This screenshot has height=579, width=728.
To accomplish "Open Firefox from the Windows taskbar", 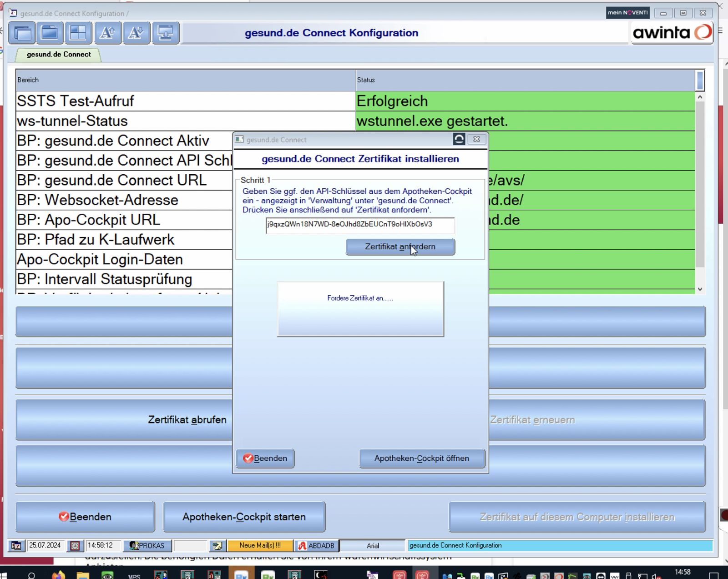I will [x=58, y=575].
